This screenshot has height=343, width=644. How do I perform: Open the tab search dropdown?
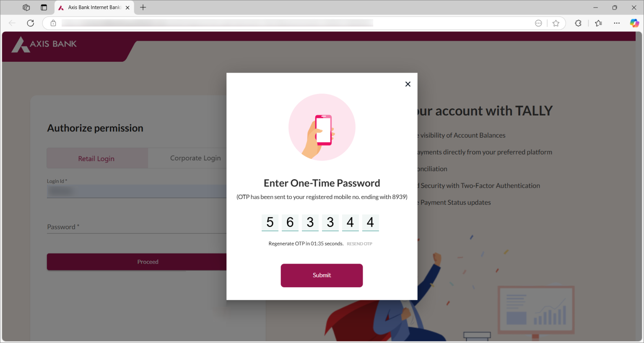[26, 7]
